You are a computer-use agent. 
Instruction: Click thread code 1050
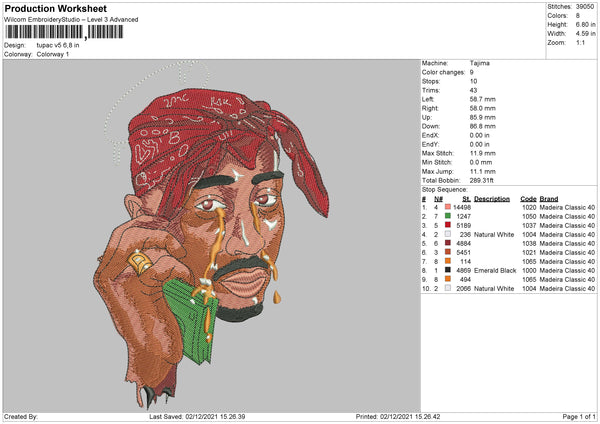click(x=529, y=217)
